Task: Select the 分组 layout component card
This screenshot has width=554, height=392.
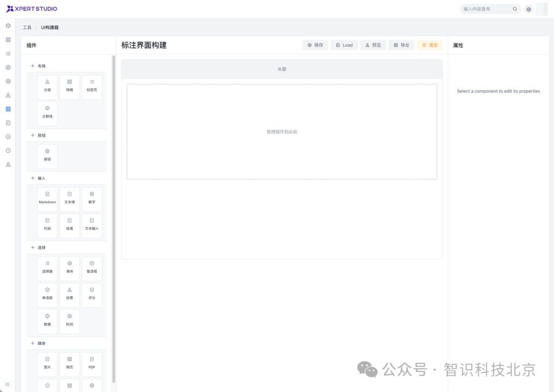Action: tap(47, 87)
